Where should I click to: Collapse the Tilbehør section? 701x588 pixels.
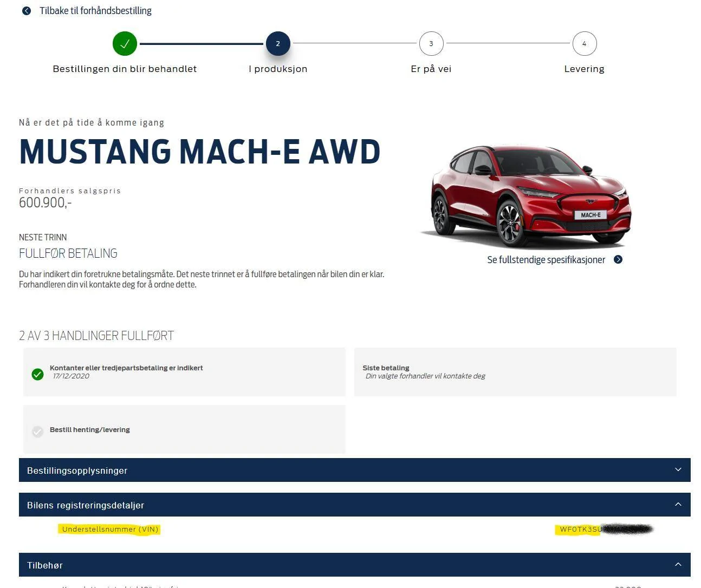pos(354,565)
